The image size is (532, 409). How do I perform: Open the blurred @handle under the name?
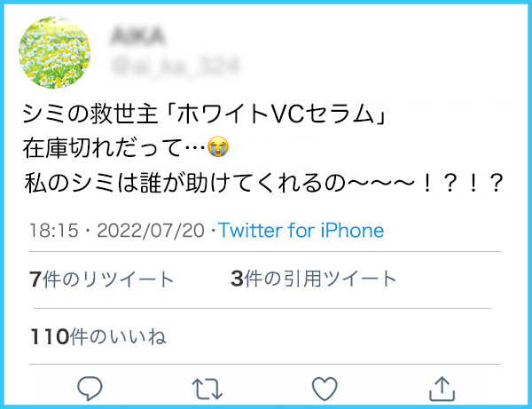click(x=176, y=66)
